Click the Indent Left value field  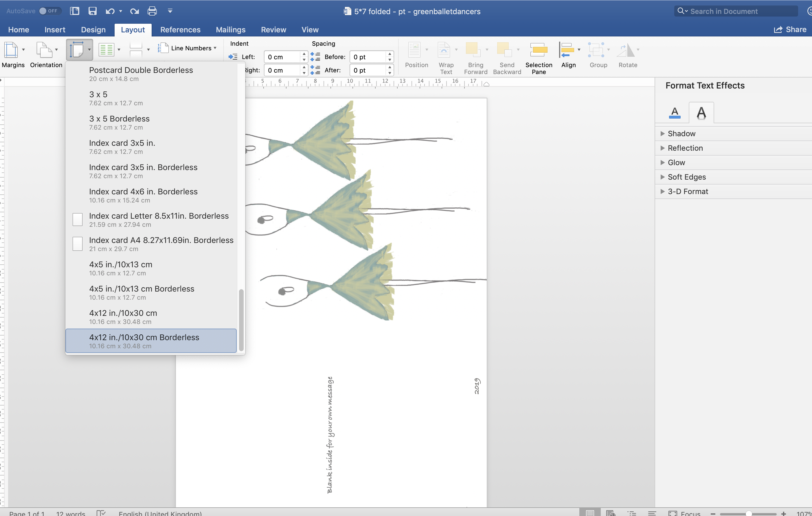pos(282,57)
